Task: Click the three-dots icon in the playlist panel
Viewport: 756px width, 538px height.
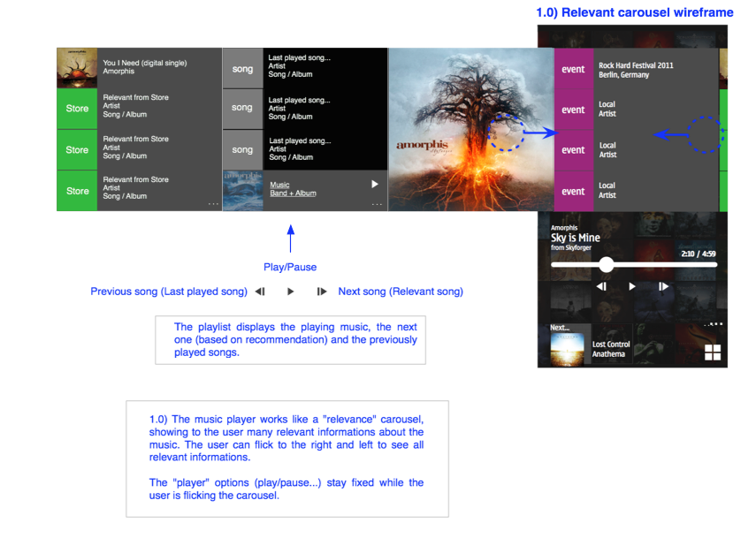Action: coord(377,205)
